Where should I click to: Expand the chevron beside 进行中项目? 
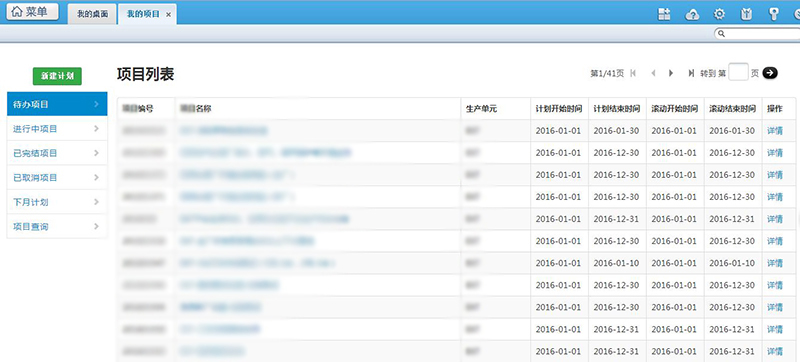click(x=96, y=128)
